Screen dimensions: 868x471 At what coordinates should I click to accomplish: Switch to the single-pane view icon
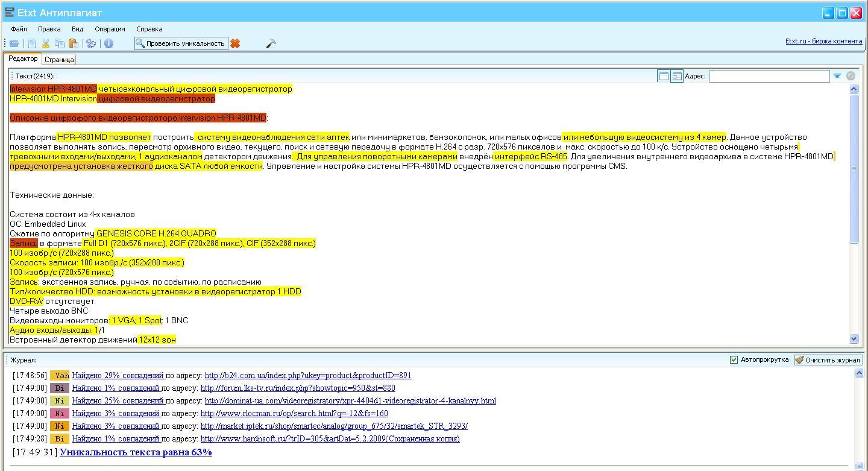click(x=663, y=76)
